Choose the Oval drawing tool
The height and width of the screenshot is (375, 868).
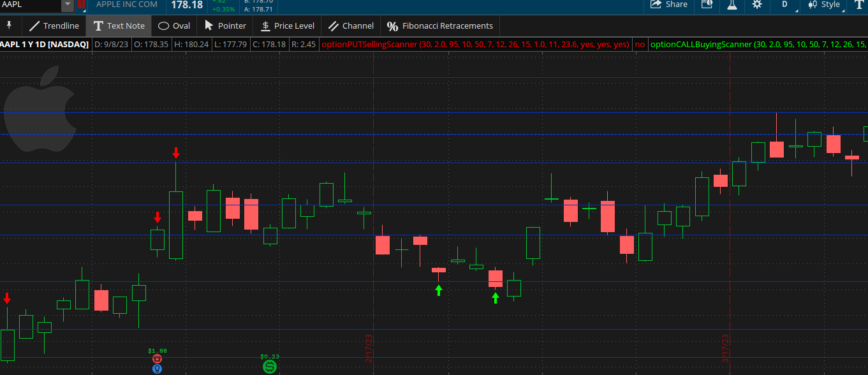(x=174, y=26)
